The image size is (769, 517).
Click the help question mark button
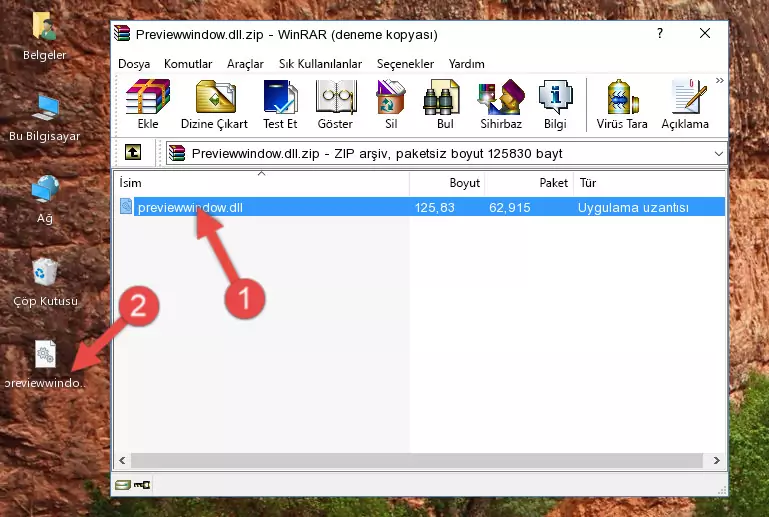click(x=660, y=33)
